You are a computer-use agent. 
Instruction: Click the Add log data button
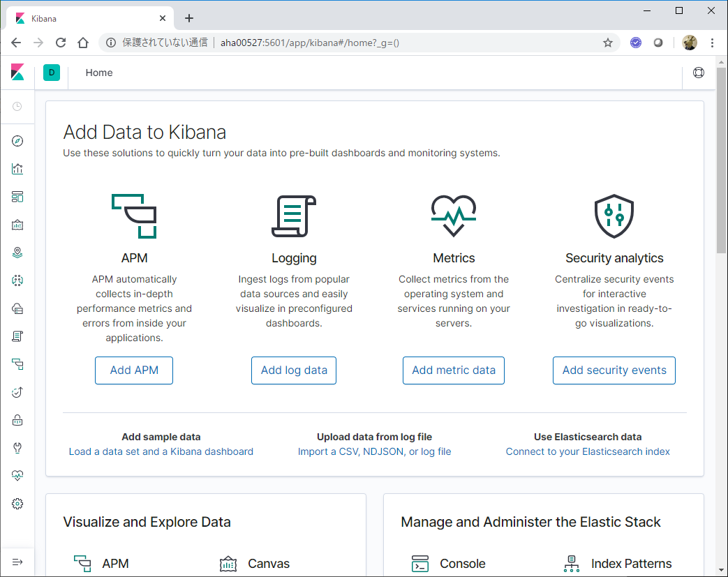294,370
